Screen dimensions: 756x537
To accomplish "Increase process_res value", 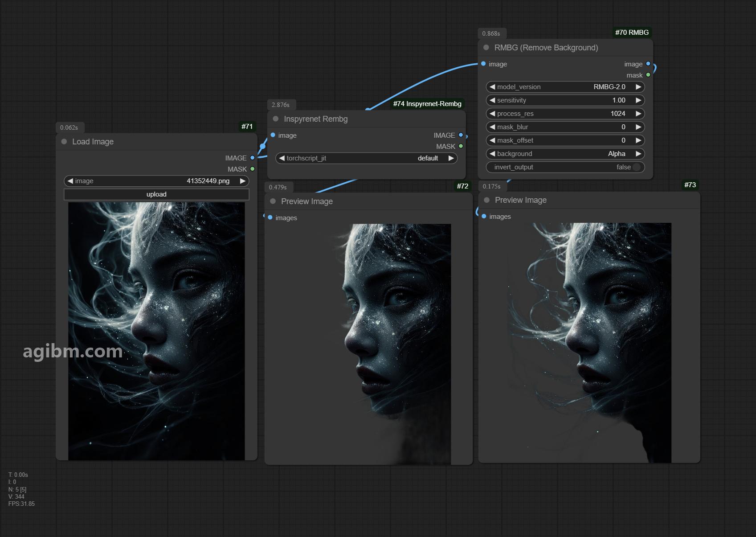I will [x=638, y=114].
